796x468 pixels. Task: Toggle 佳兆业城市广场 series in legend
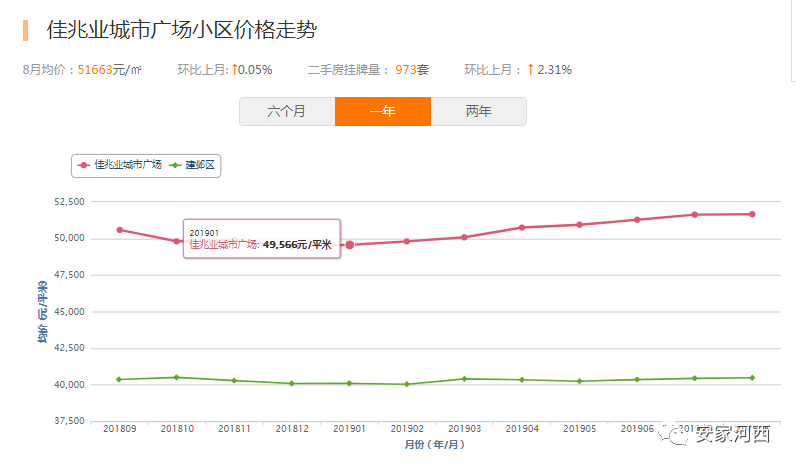pos(119,165)
